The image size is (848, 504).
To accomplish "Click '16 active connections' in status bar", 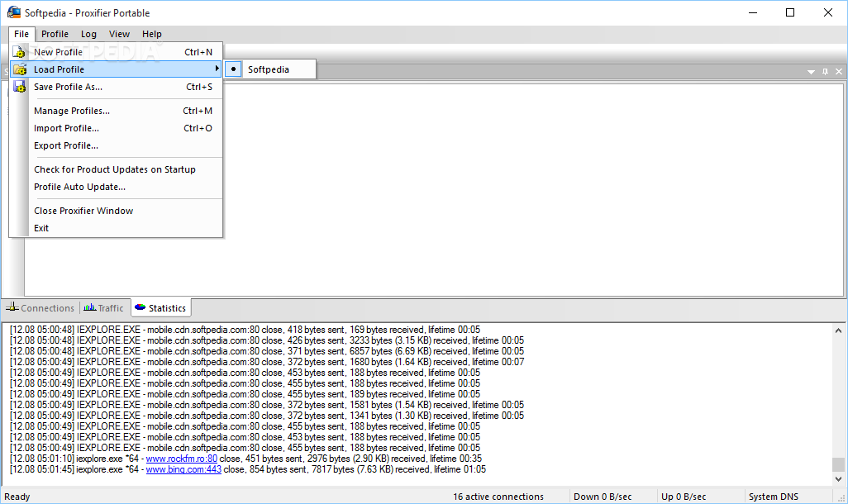I will coord(498,497).
